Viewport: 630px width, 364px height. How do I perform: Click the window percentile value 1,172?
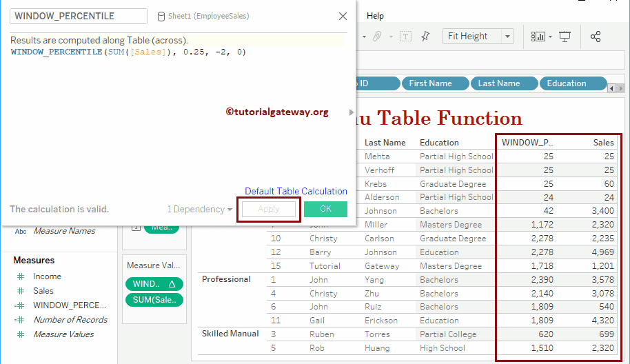(542, 225)
